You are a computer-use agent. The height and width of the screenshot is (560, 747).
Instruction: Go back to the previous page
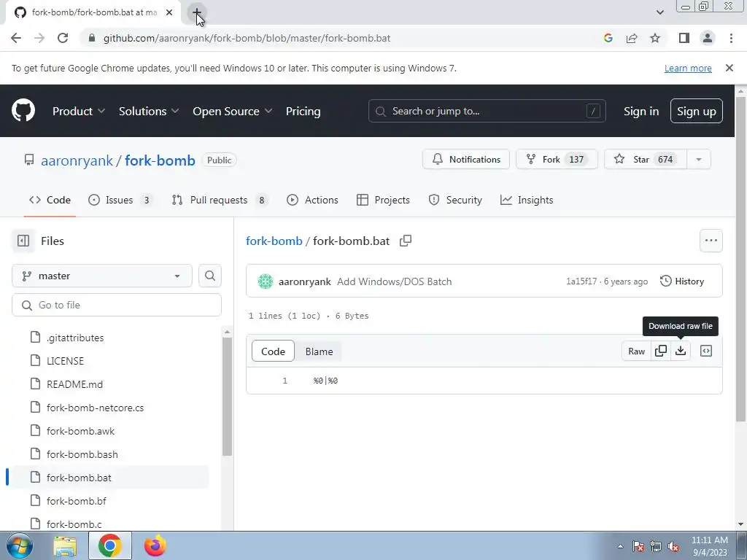pos(16,38)
